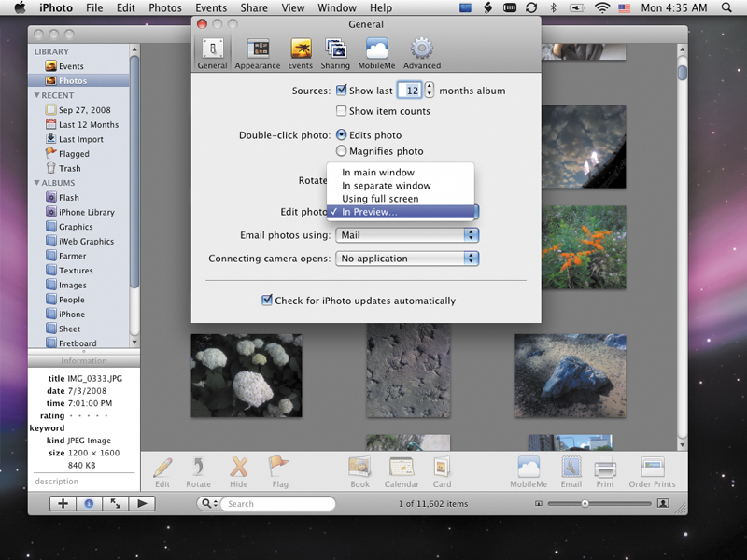Viewport: 747px width, 560px height.
Task: Open the MobileMe preferences pane
Action: point(375,49)
